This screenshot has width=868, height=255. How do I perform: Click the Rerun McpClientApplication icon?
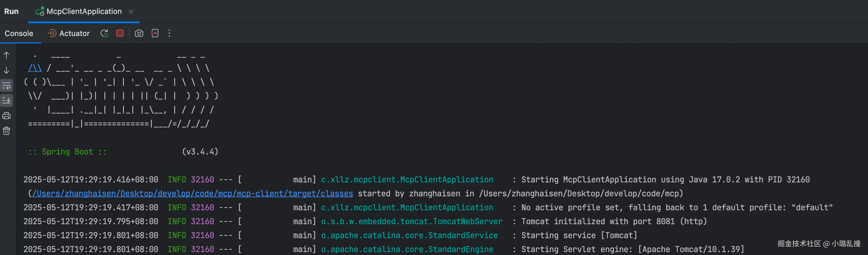pos(104,33)
